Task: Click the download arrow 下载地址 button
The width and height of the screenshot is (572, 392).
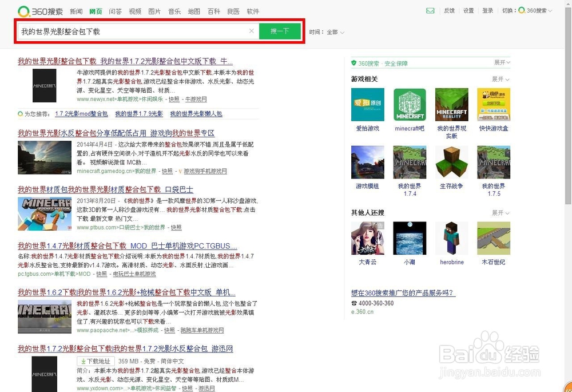Action: 96,361
